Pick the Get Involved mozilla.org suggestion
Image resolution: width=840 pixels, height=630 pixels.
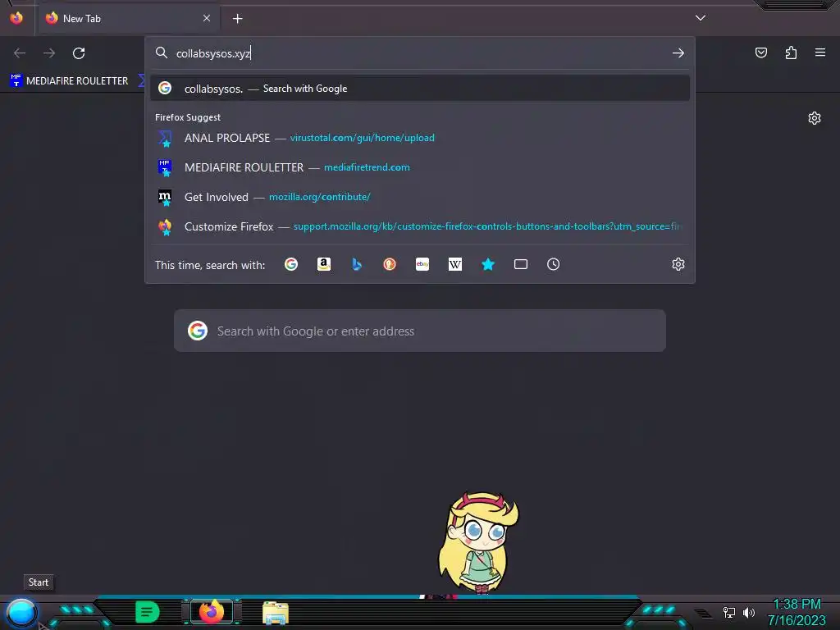(420, 197)
